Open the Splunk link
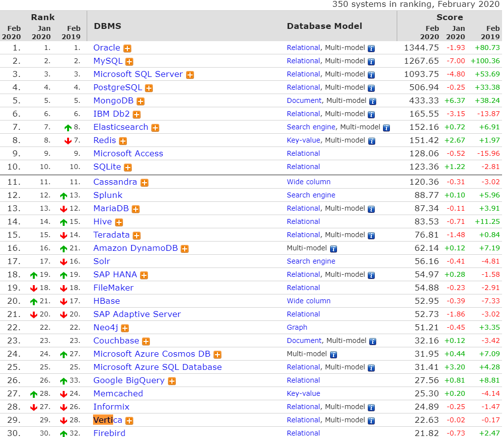 point(108,195)
